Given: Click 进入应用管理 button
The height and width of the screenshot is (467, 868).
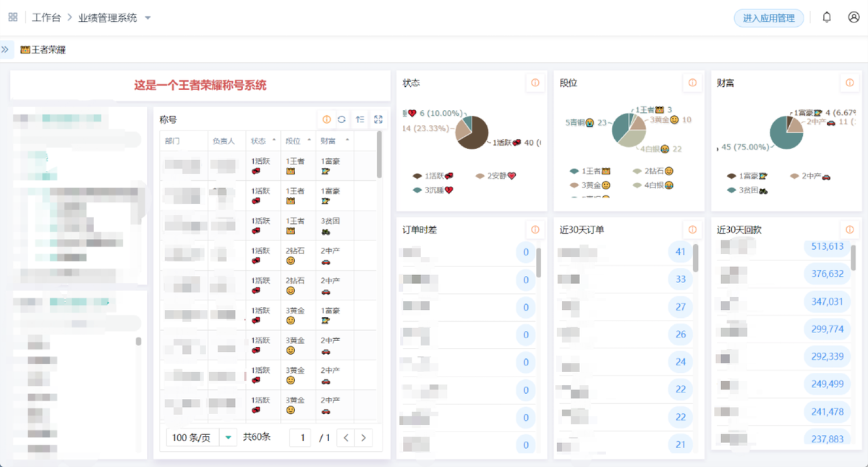Looking at the screenshot, I should (768, 18).
